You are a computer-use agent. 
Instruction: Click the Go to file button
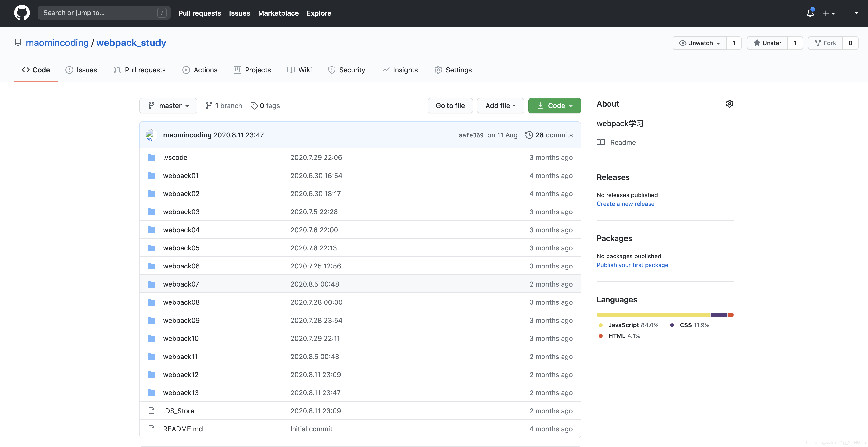[450, 106]
